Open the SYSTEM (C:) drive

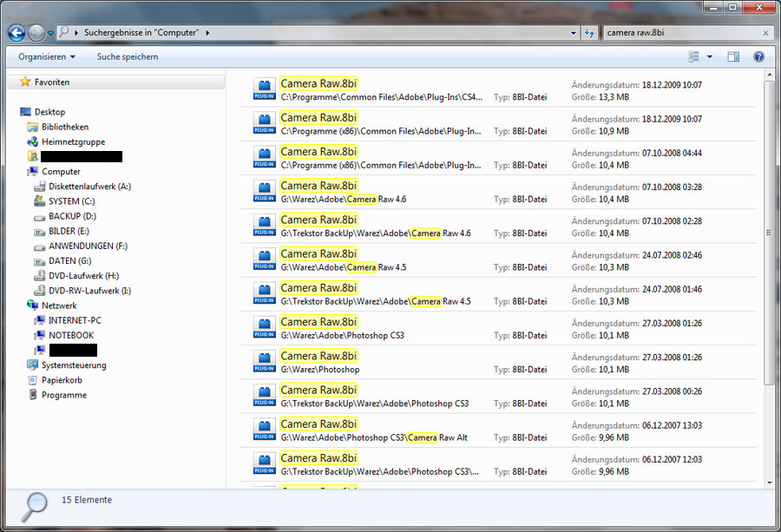[x=72, y=201]
